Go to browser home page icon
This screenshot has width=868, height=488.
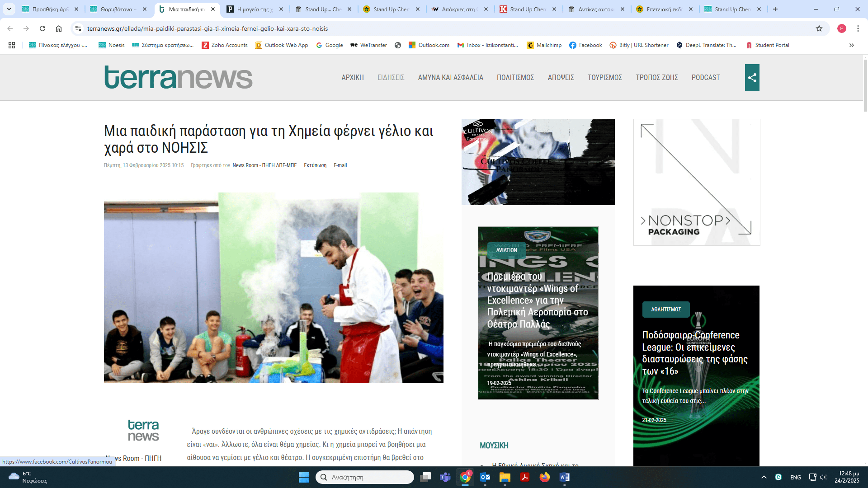pos(59,28)
